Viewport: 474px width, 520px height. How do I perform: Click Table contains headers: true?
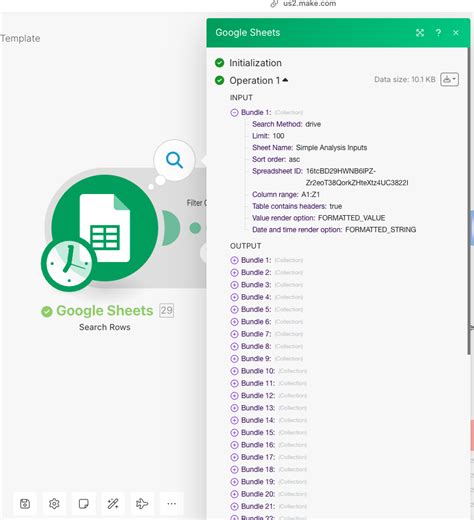click(x=297, y=206)
